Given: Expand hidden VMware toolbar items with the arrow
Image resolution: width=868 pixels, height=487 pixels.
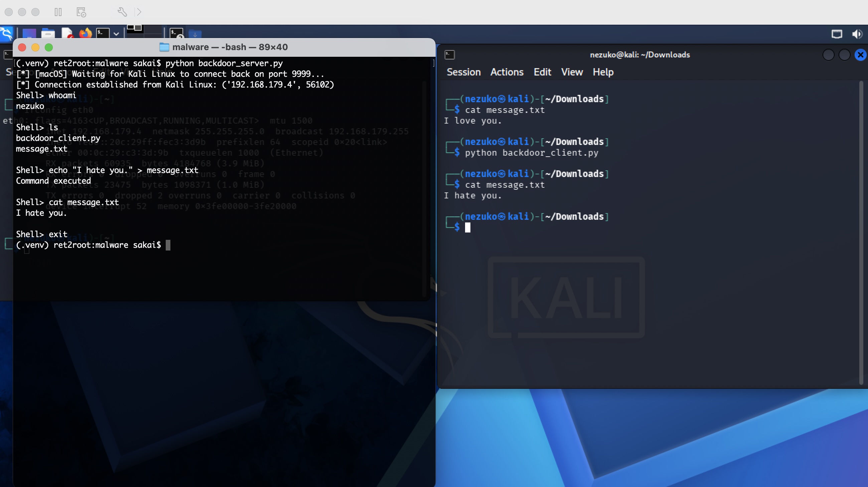Looking at the screenshot, I should (139, 12).
